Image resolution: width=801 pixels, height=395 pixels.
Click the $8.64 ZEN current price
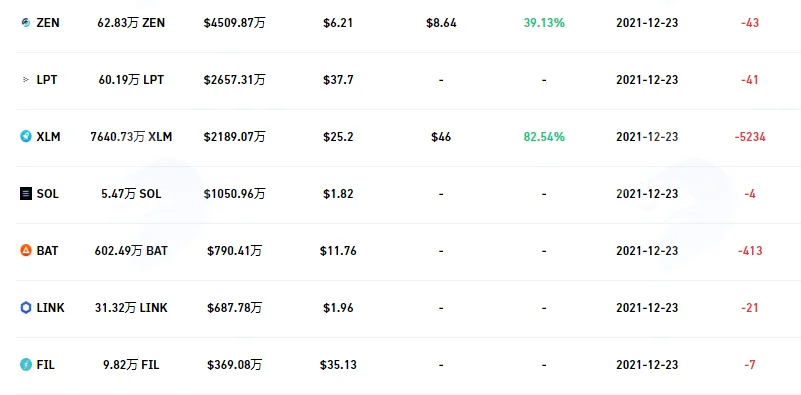coord(441,23)
